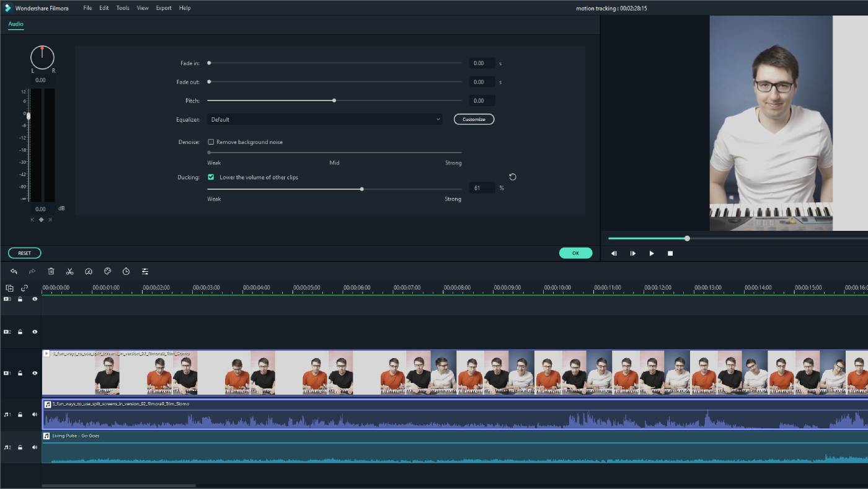Viewport: 868px width, 489px height.
Task: Toggle visibility of video track 1 with the eye icon
Action: [35, 373]
